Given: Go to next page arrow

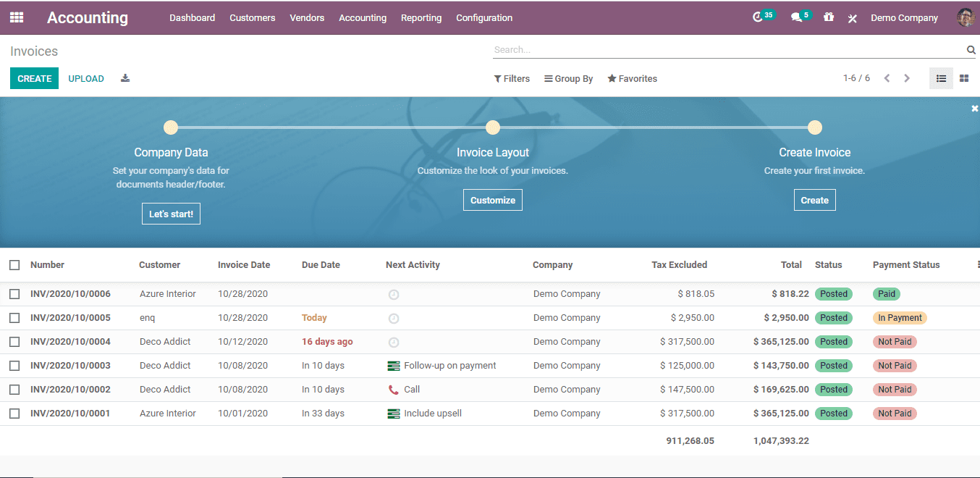Looking at the screenshot, I should tap(907, 78).
